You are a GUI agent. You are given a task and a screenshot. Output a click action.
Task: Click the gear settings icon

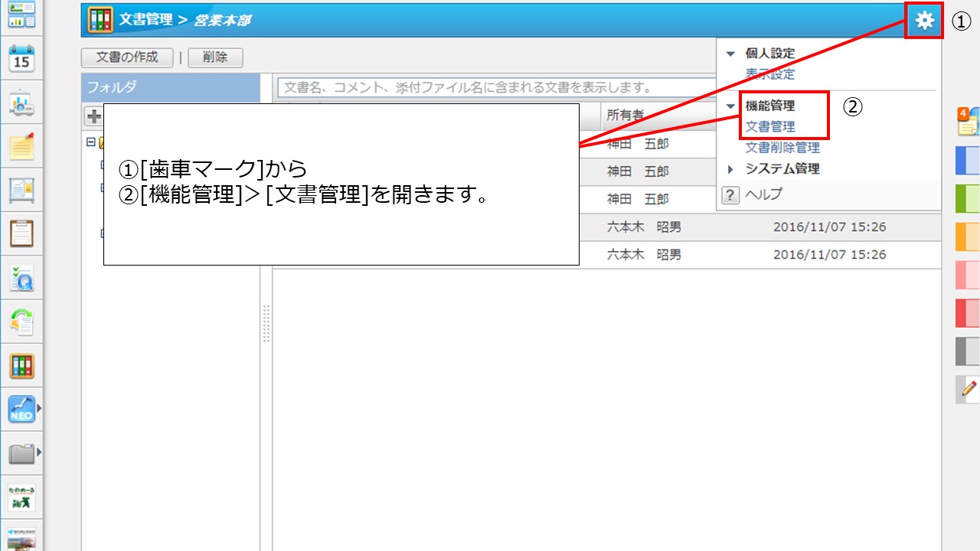(924, 21)
